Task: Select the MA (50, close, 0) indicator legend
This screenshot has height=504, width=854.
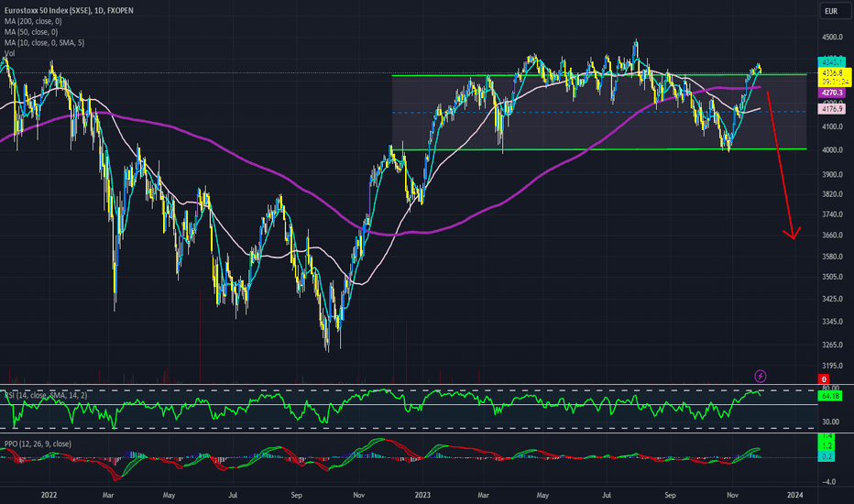Action: (31, 32)
